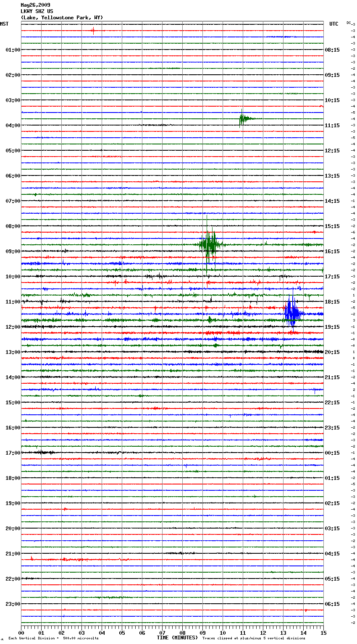Click the MST time label "16:00"
357x644 pixels.
point(13,428)
